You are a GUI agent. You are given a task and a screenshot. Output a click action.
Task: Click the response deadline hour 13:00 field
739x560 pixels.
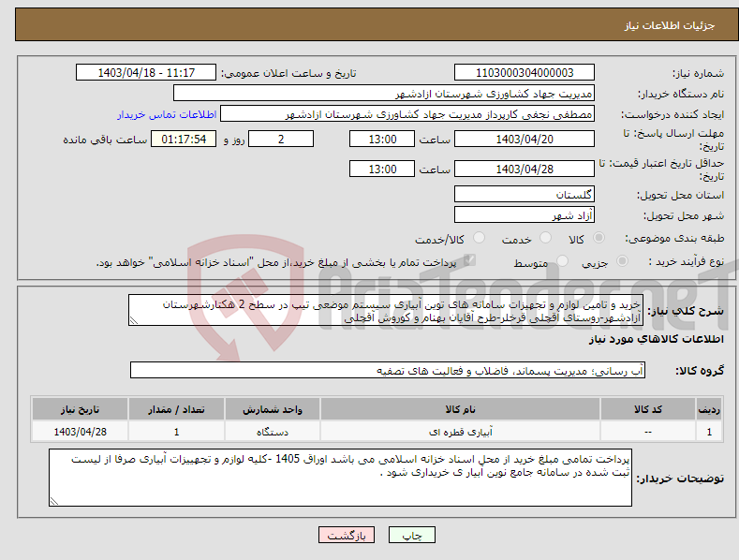(x=382, y=139)
